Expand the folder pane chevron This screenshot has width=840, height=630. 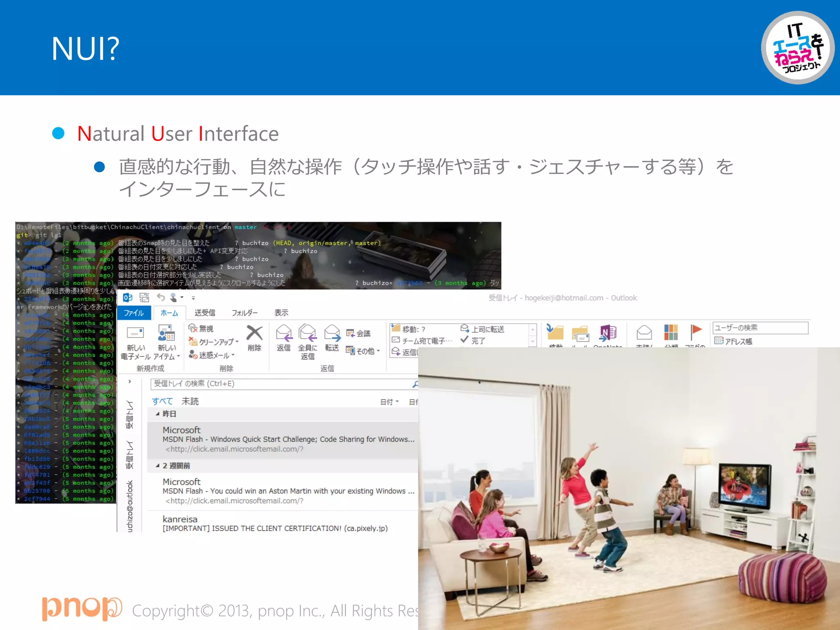[130, 381]
